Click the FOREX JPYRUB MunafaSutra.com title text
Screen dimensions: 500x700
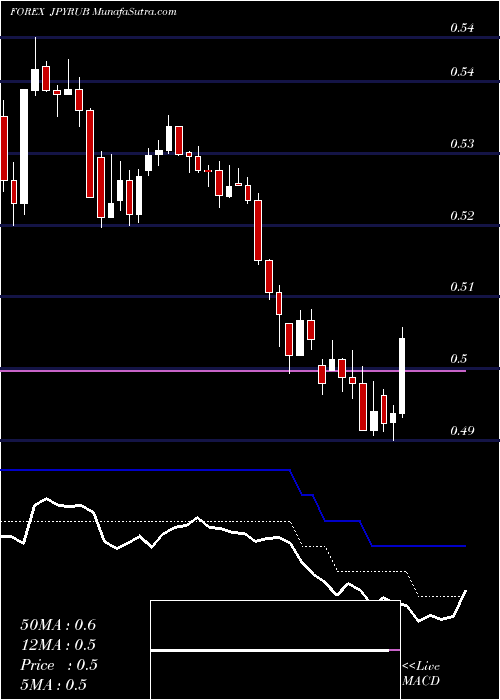coord(93,12)
